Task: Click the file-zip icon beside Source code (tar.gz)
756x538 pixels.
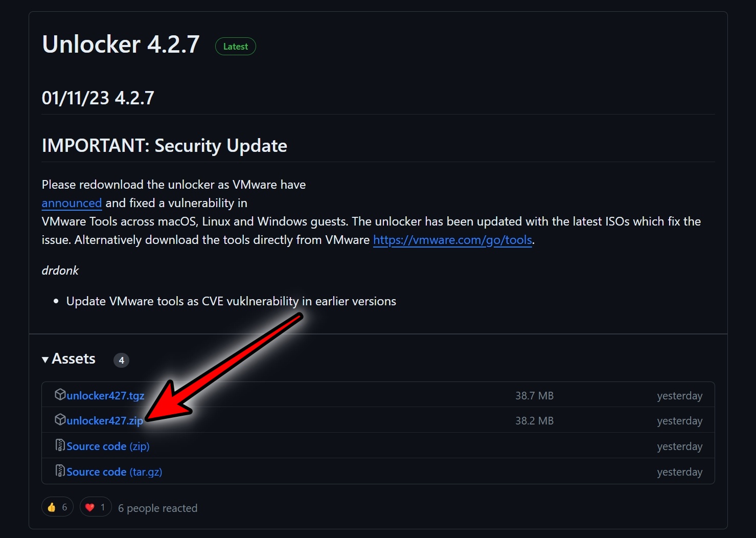Action: 60,470
